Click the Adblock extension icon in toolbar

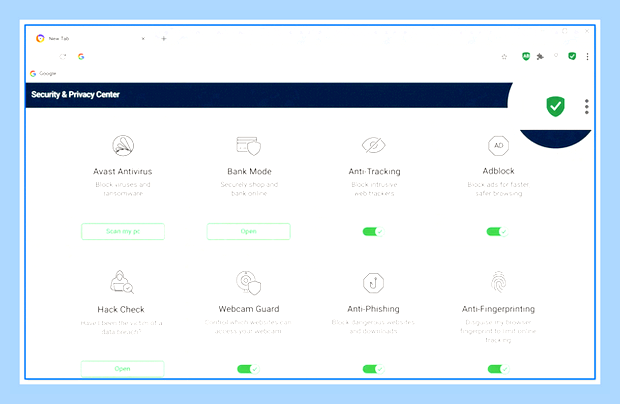click(x=525, y=57)
